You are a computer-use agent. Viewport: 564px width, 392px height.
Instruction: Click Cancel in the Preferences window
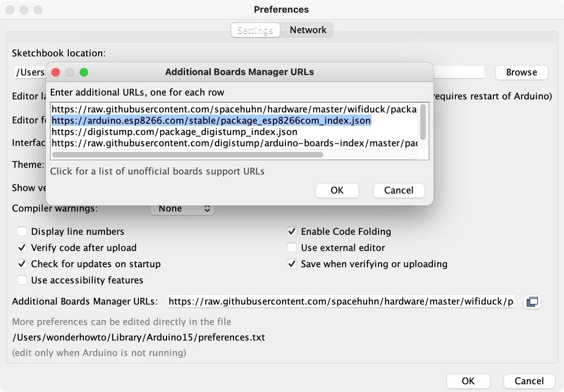[x=529, y=381]
